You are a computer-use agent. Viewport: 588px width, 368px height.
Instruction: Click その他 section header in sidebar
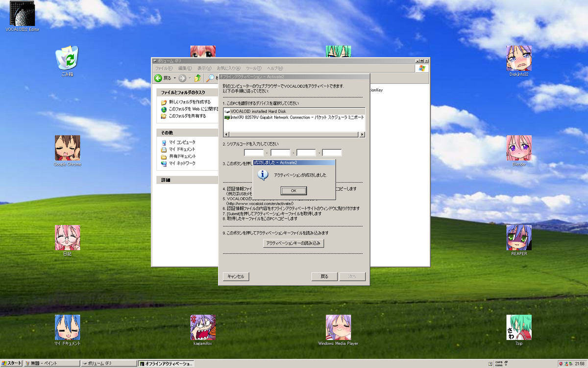[187, 132]
